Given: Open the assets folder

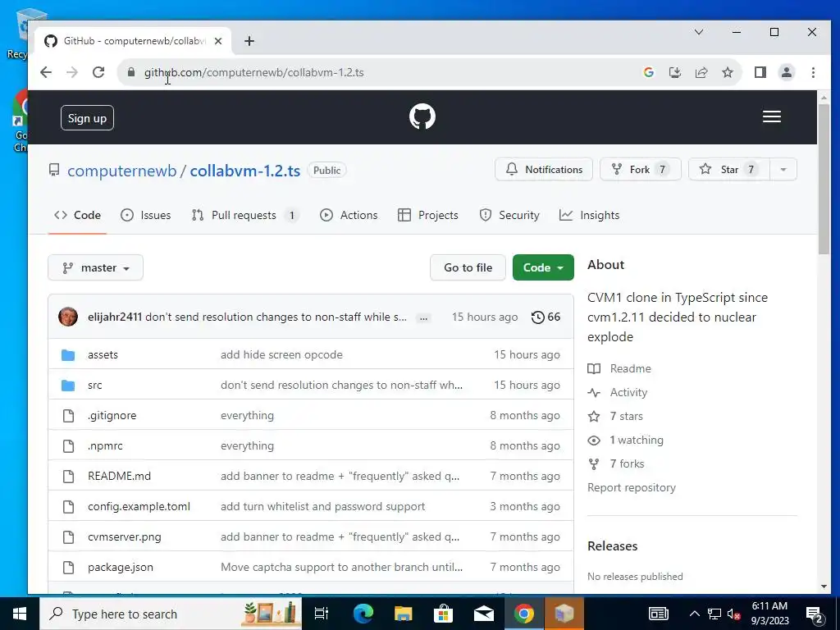Looking at the screenshot, I should pyautogui.click(x=103, y=354).
